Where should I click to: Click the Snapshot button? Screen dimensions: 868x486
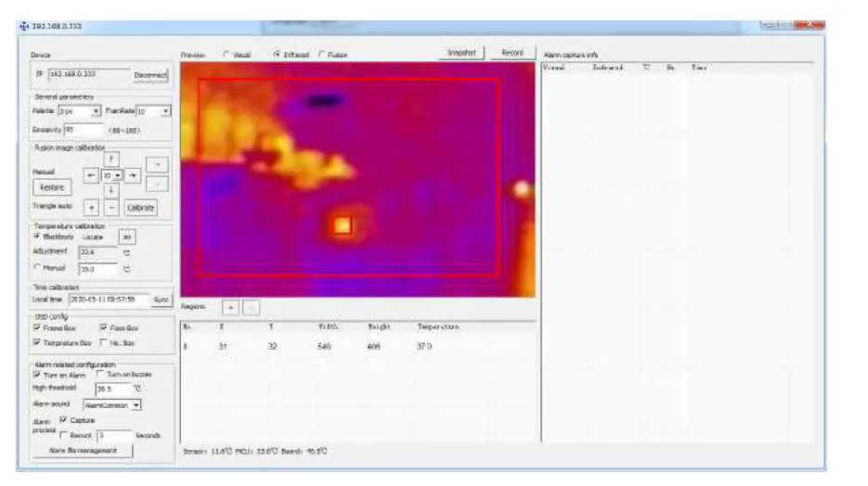point(461,53)
